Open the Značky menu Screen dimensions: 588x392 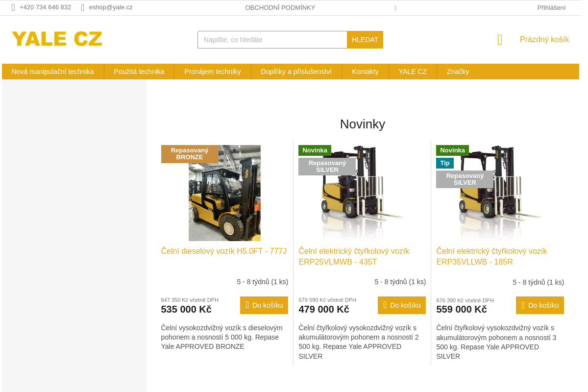[458, 71]
